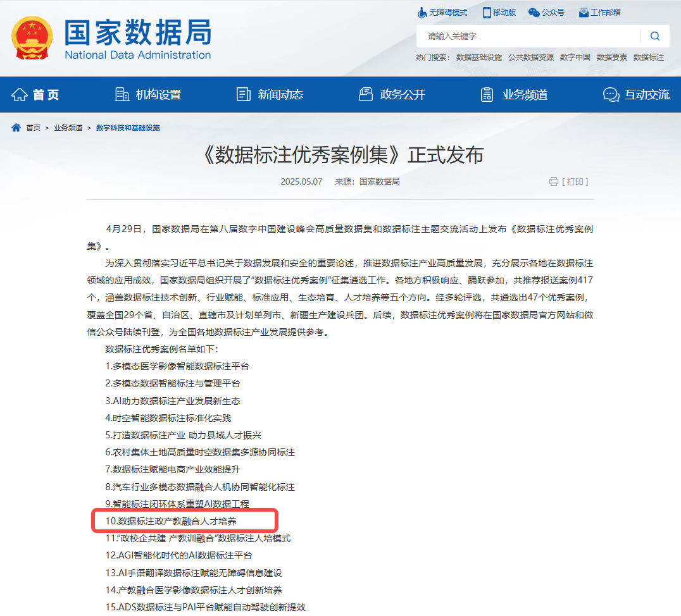The image size is (681, 616).
Task: Click inside the keyword search field
Action: [x=525, y=36]
